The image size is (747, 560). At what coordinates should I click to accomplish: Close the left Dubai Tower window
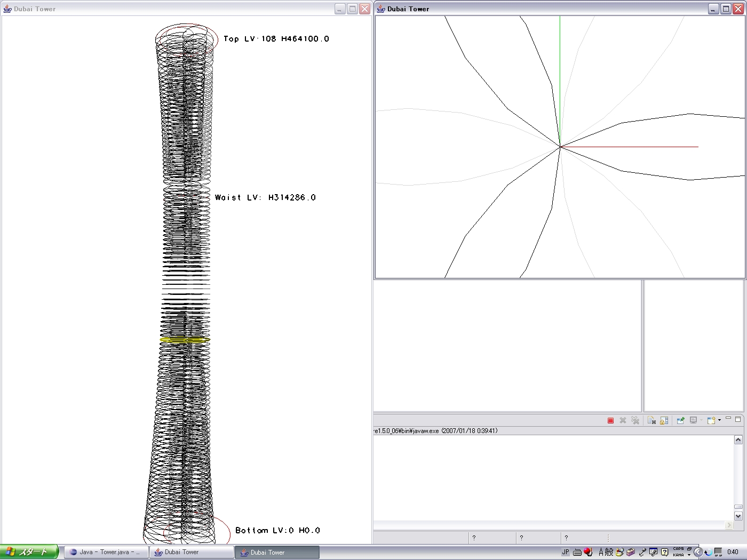[364, 9]
